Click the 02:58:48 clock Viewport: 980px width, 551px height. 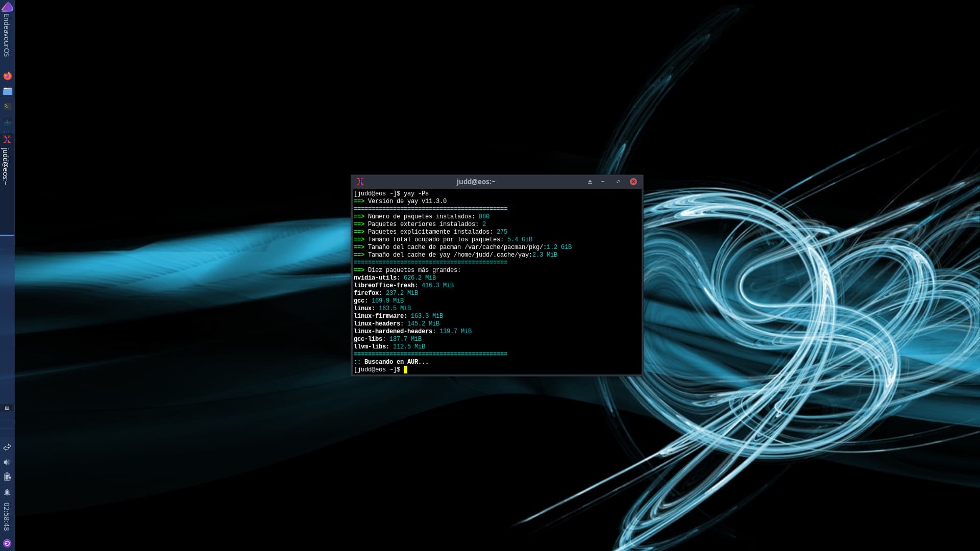[7, 517]
